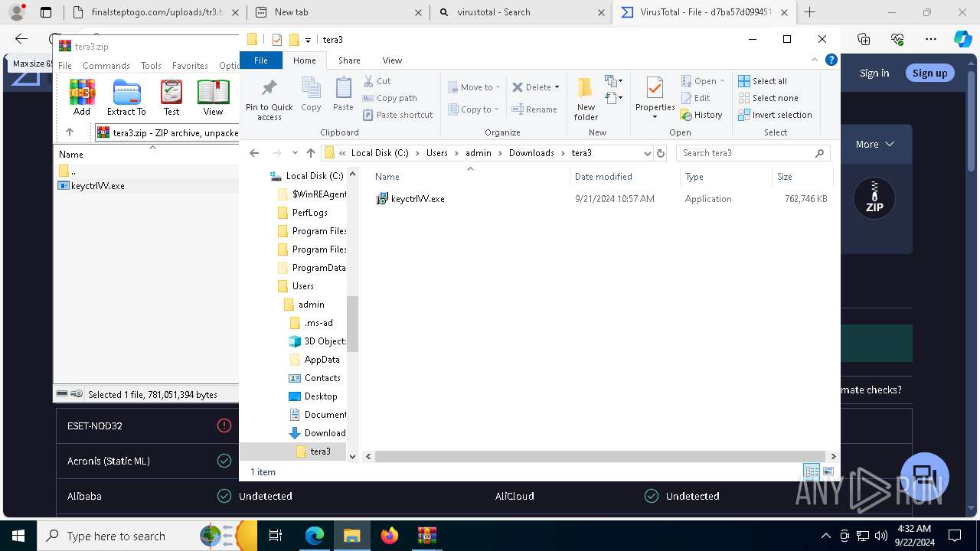Open Windows Start menu
This screenshot has height=551, width=980.
tap(18, 536)
